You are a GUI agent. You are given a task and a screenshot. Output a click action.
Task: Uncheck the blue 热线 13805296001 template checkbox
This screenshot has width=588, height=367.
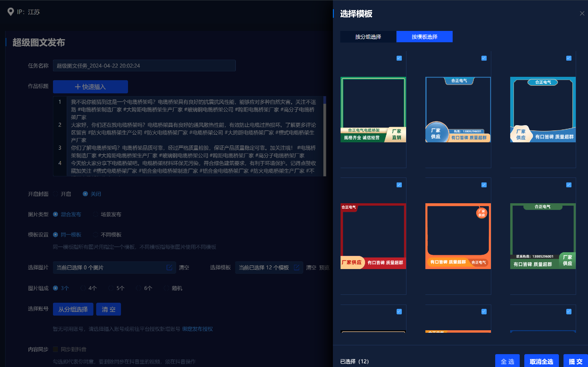(484, 58)
